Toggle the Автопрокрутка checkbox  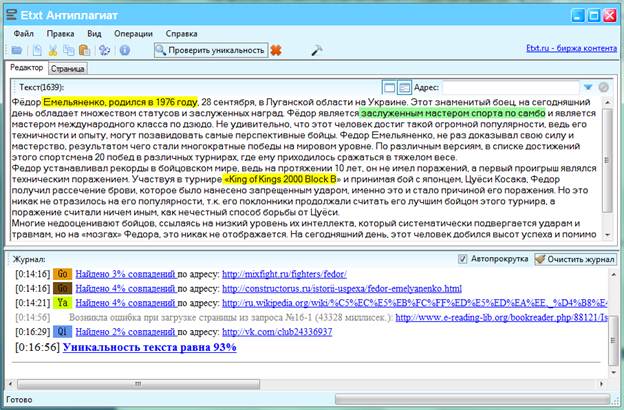coord(462,259)
